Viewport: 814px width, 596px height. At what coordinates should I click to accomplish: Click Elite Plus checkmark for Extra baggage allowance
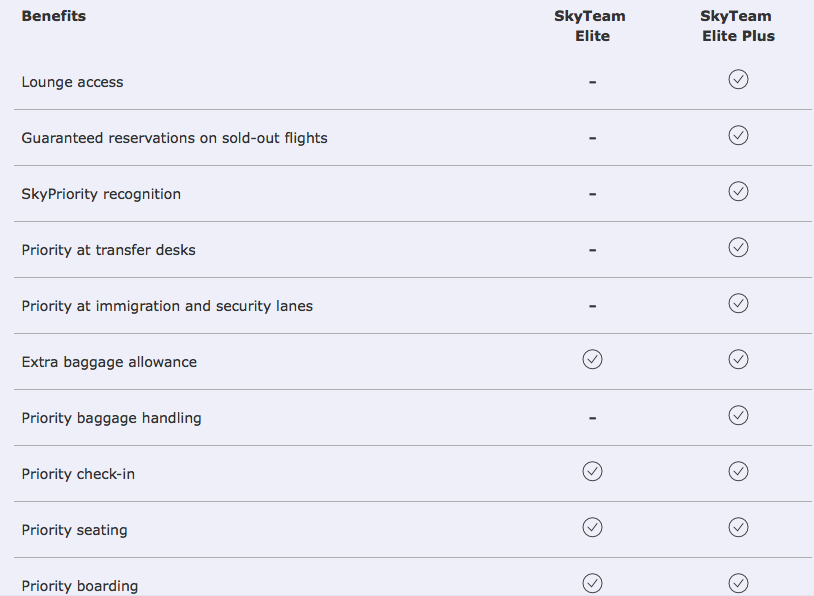pos(738,359)
